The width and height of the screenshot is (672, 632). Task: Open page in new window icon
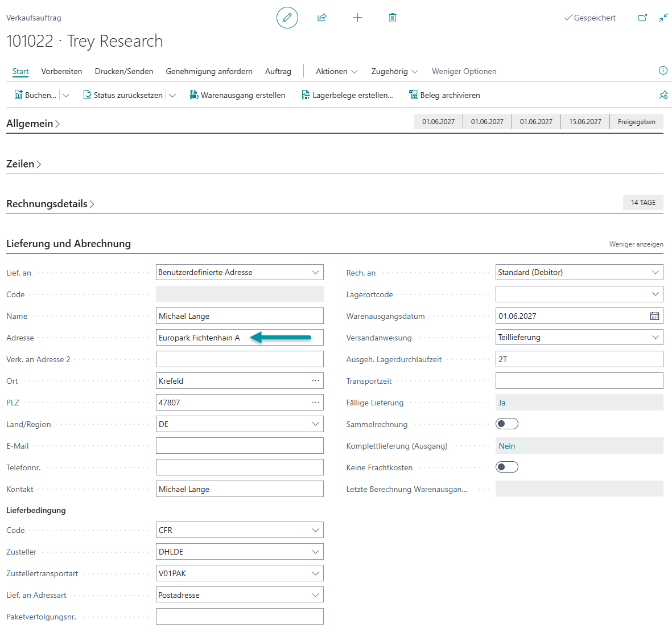click(x=642, y=18)
